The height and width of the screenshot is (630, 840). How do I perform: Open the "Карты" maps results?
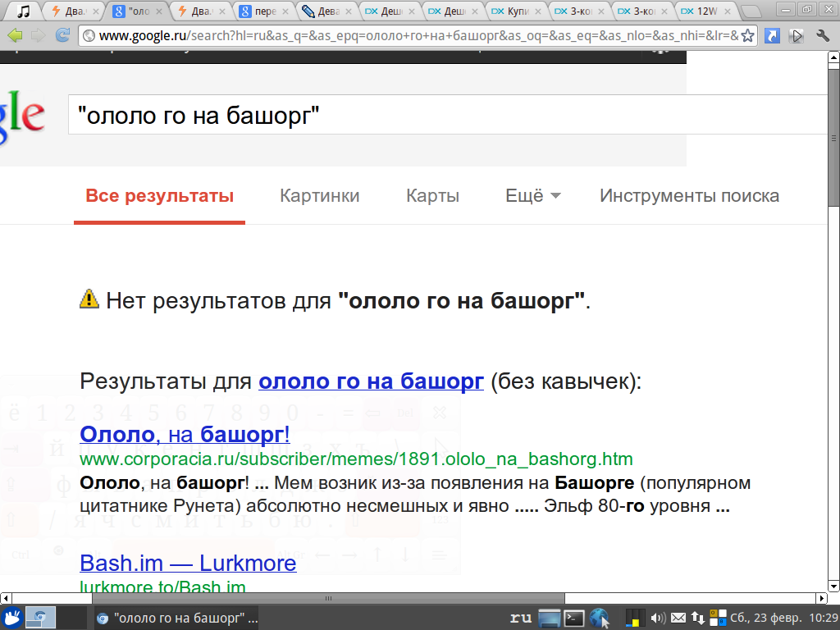[433, 196]
